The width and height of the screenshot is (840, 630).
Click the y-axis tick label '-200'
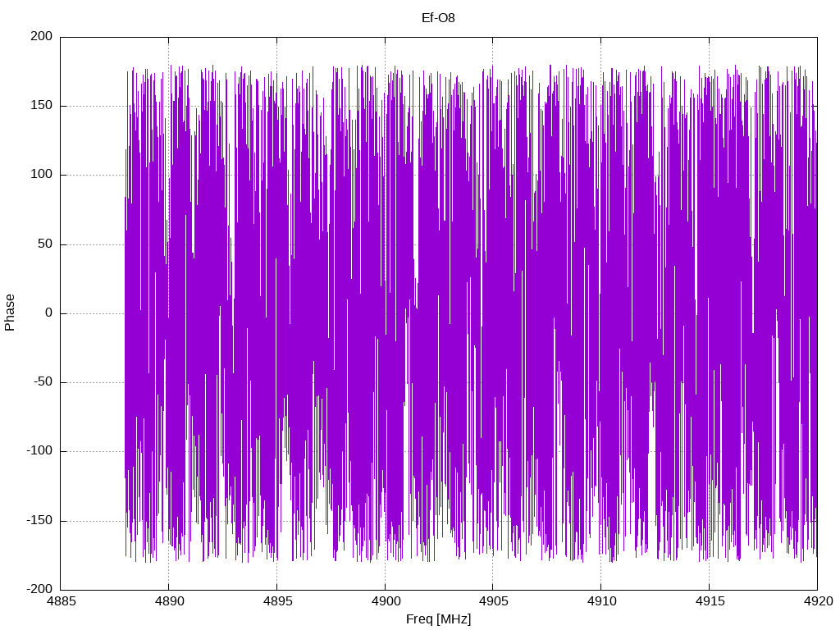39,589
